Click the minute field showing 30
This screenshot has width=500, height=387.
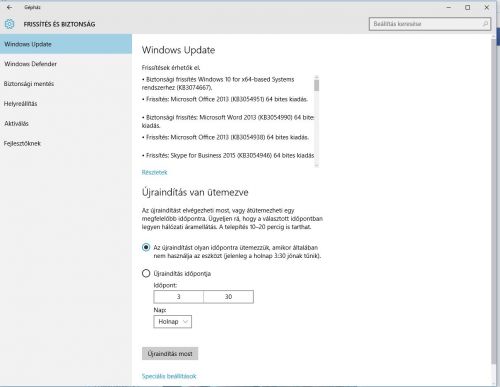point(228,297)
